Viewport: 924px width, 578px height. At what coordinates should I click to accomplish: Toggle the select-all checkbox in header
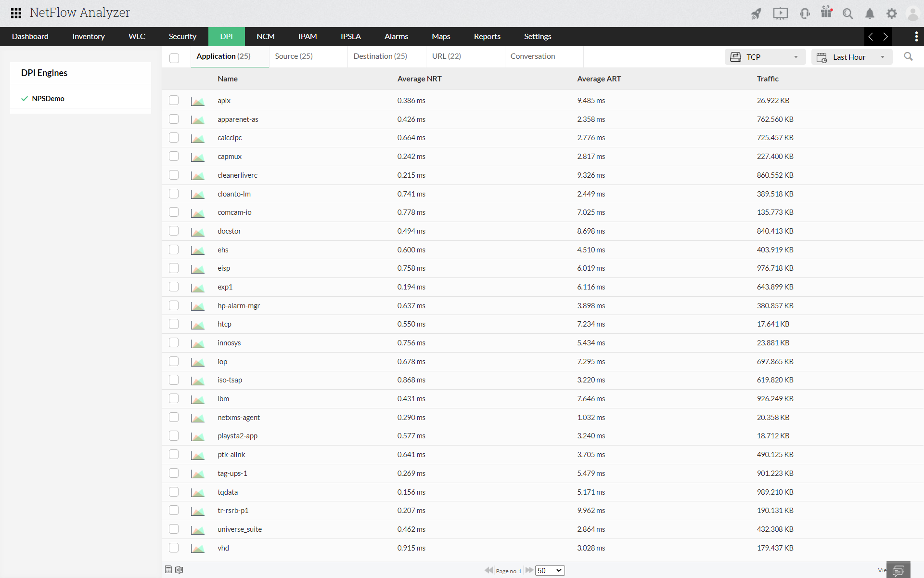(x=174, y=58)
